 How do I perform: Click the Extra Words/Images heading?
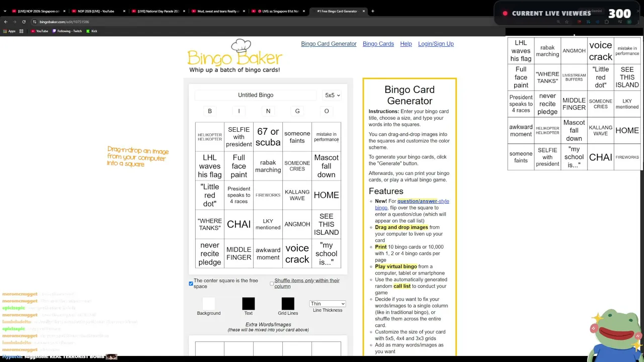tap(268, 325)
